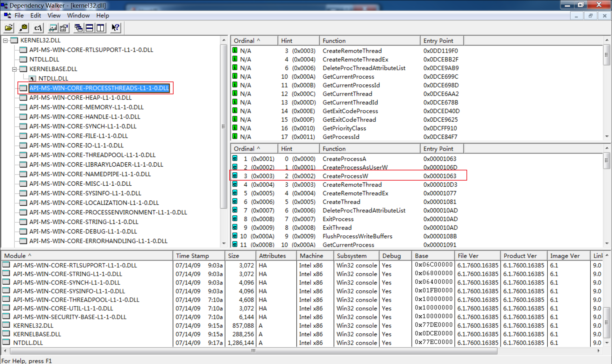Sort modules by the Time Stamp column

point(192,256)
